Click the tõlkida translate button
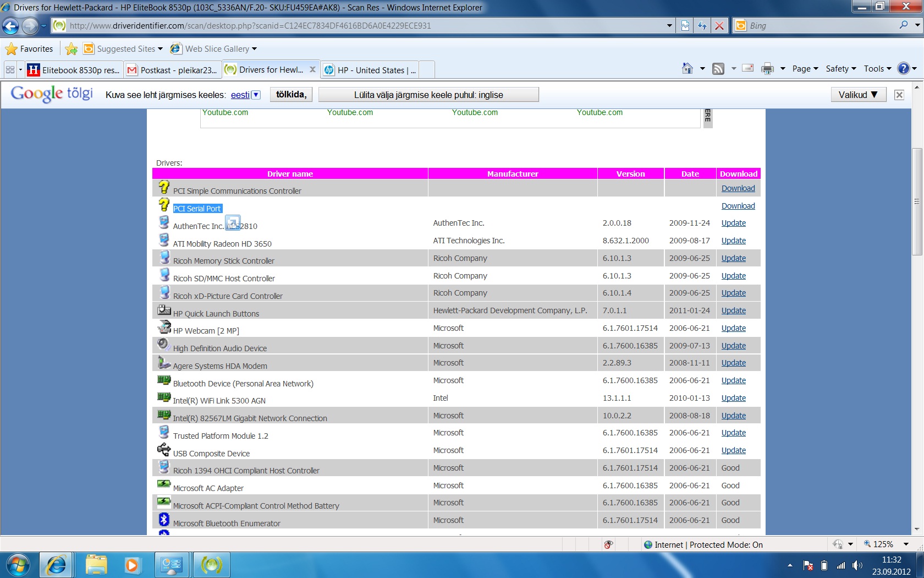 (291, 95)
